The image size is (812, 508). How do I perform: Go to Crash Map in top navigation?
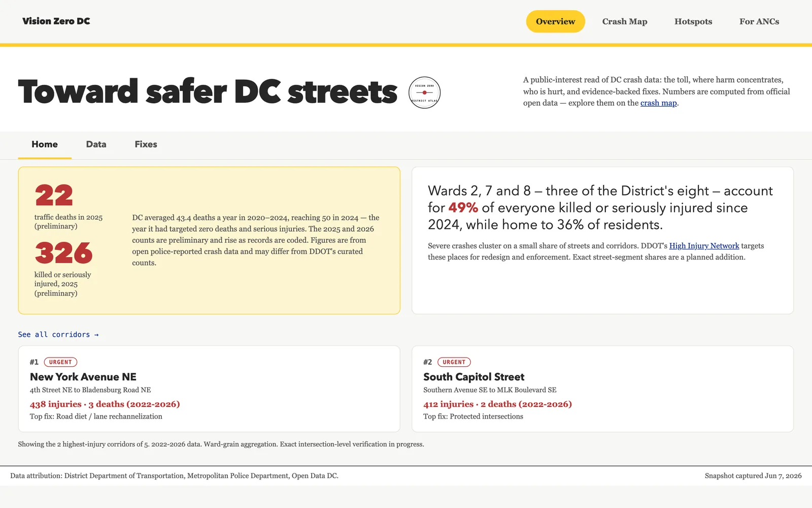(x=624, y=21)
